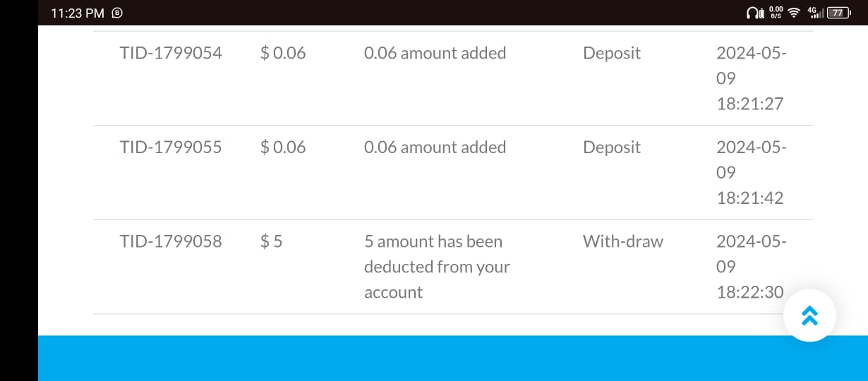This screenshot has height=381, width=868.
Task: Tap the headphones icon in status bar
Action: pos(754,13)
